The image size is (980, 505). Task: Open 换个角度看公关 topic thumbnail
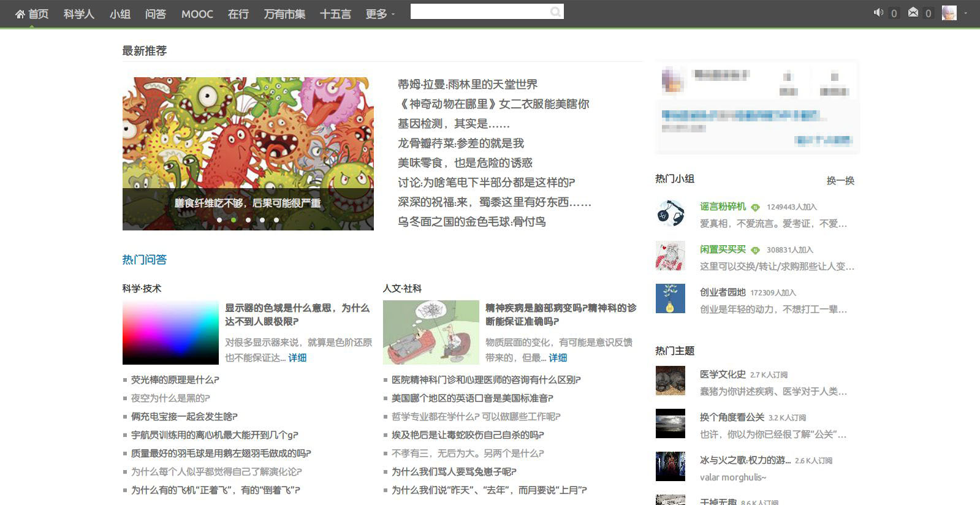click(x=670, y=423)
